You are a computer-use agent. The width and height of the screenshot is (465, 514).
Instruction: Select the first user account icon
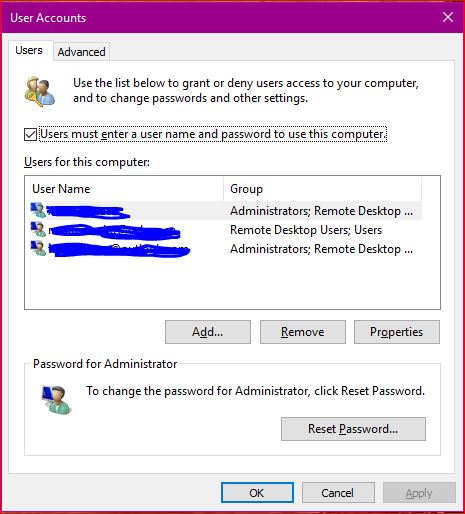pyautogui.click(x=38, y=210)
